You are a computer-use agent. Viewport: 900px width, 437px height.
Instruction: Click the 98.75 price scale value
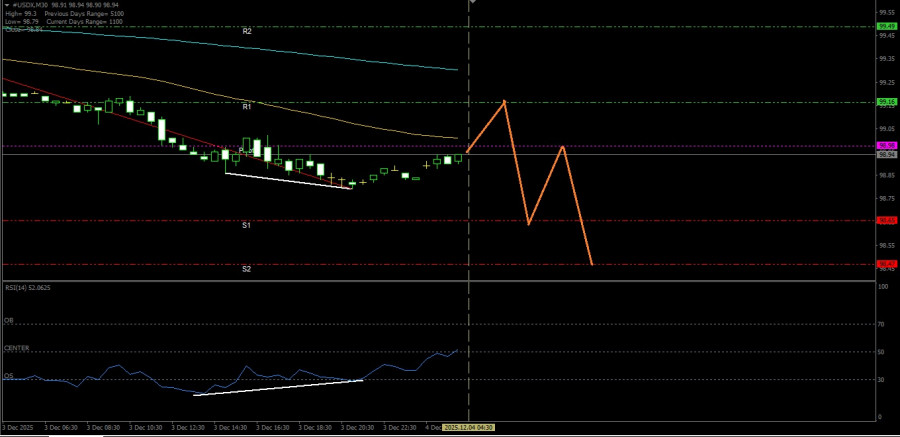click(886, 199)
